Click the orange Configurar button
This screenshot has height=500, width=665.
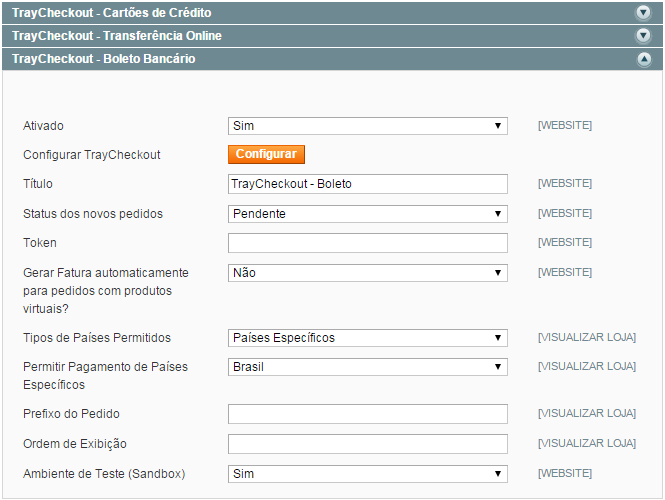(266, 154)
